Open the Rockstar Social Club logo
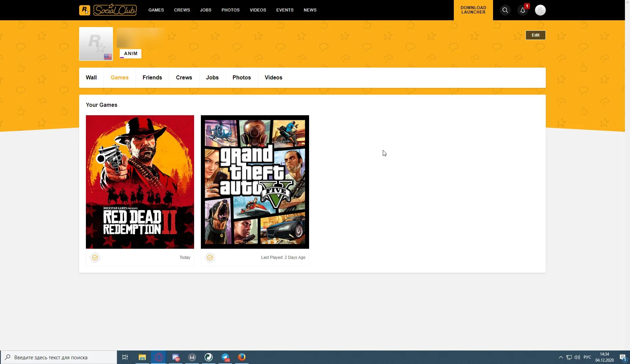 pyautogui.click(x=108, y=10)
